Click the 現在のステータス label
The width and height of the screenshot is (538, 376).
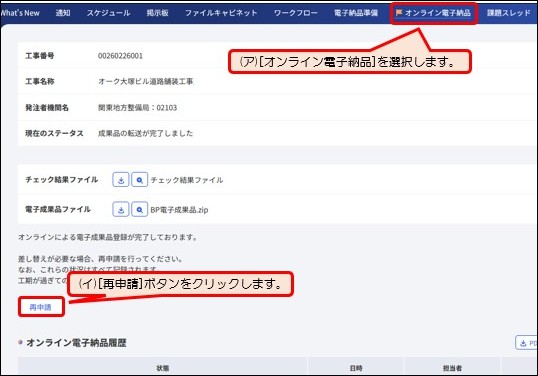click(x=54, y=133)
